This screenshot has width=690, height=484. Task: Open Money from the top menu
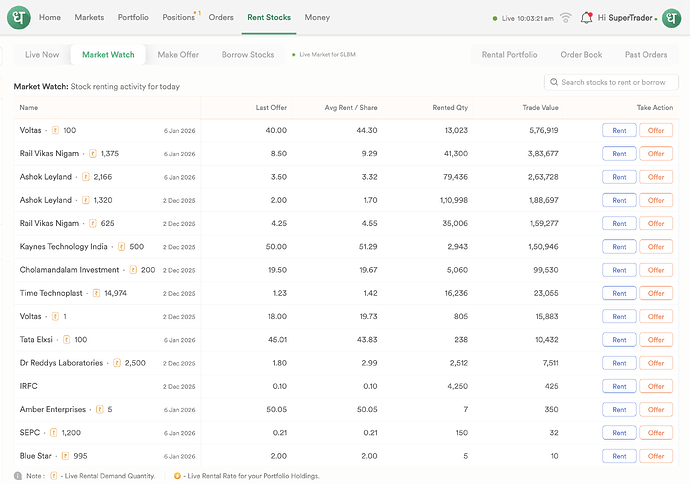point(317,17)
